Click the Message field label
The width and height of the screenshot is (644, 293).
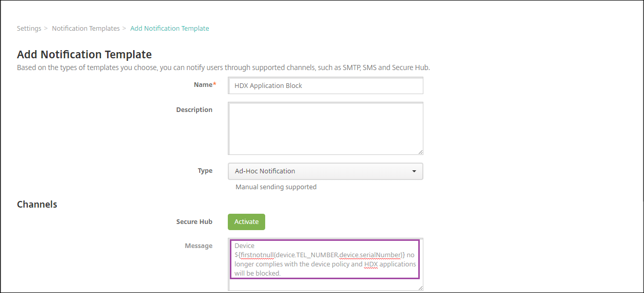click(199, 246)
